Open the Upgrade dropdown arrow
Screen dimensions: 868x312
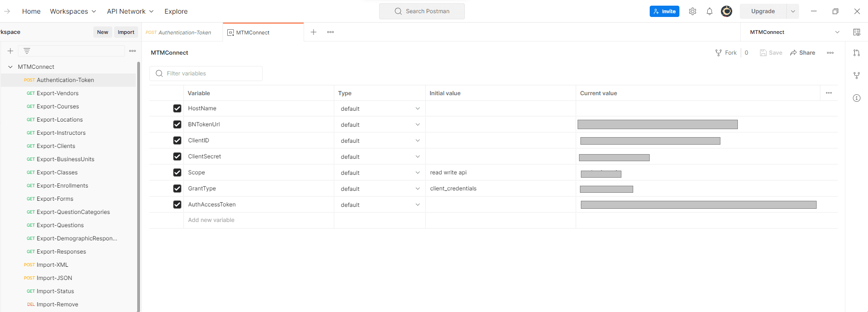[793, 11]
